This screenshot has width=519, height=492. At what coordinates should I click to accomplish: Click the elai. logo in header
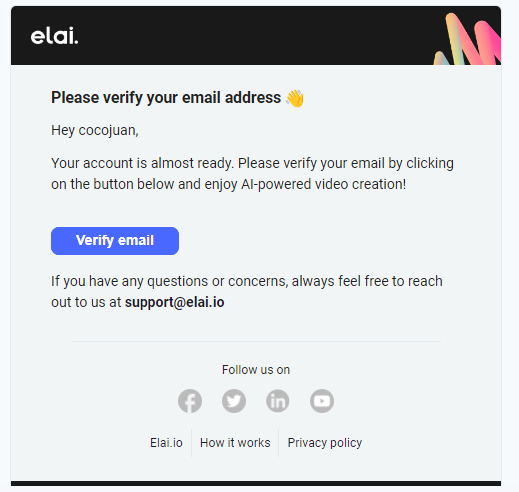[54, 36]
